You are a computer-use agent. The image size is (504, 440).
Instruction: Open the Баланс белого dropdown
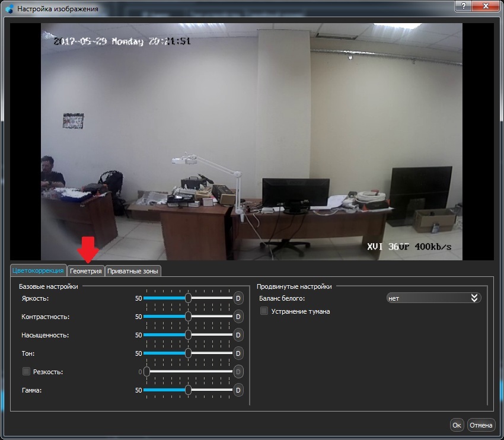433,298
